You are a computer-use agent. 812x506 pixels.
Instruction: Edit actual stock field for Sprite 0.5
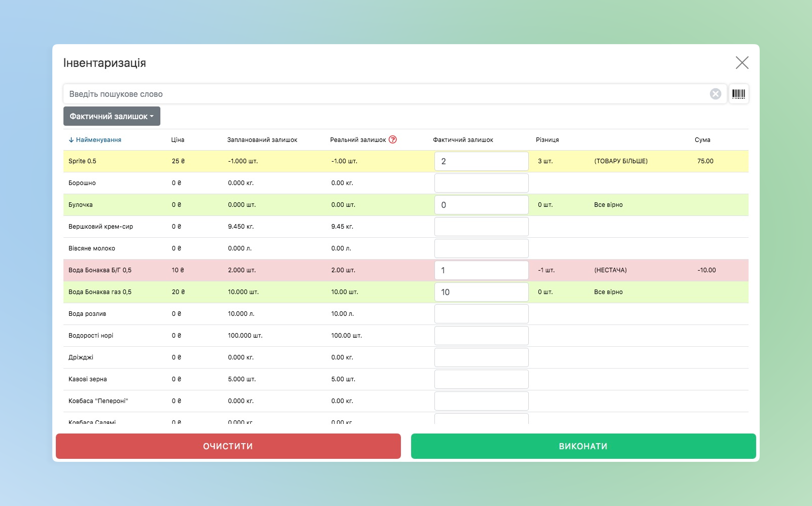pyautogui.click(x=481, y=161)
